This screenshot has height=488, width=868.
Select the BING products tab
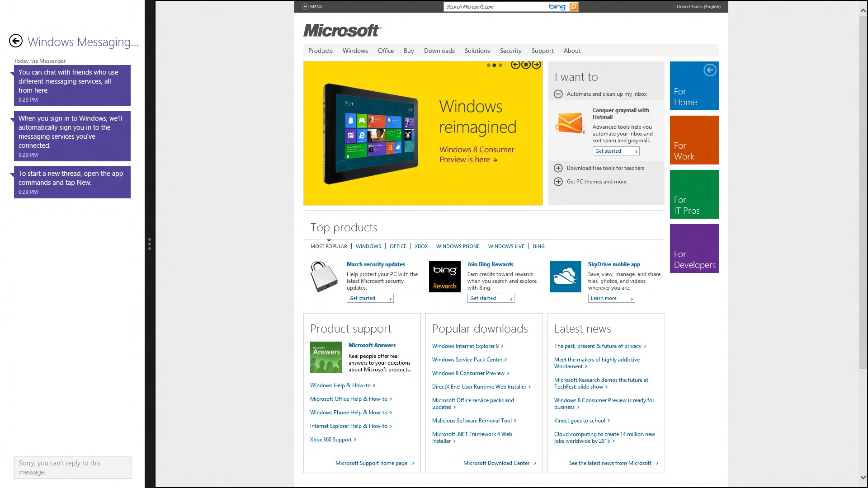(x=539, y=246)
